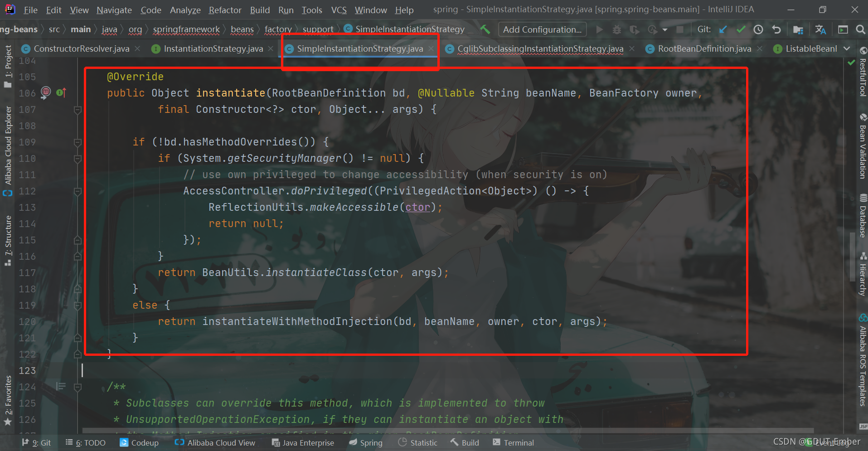Collapse else block fold at line 119
Image resolution: width=868 pixels, height=451 pixels.
tap(78, 306)
